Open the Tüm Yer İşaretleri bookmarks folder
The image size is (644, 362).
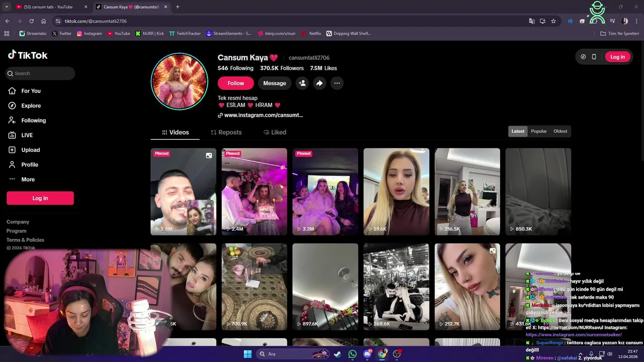tap(620, 34)
